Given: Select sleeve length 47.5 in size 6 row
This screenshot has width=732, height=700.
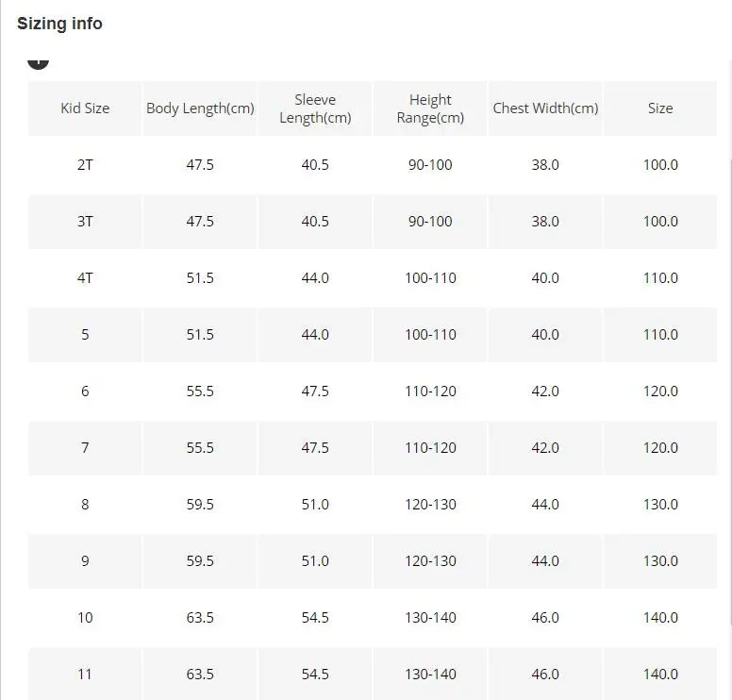Looking at the screenshot, I should tap(315, 392).
